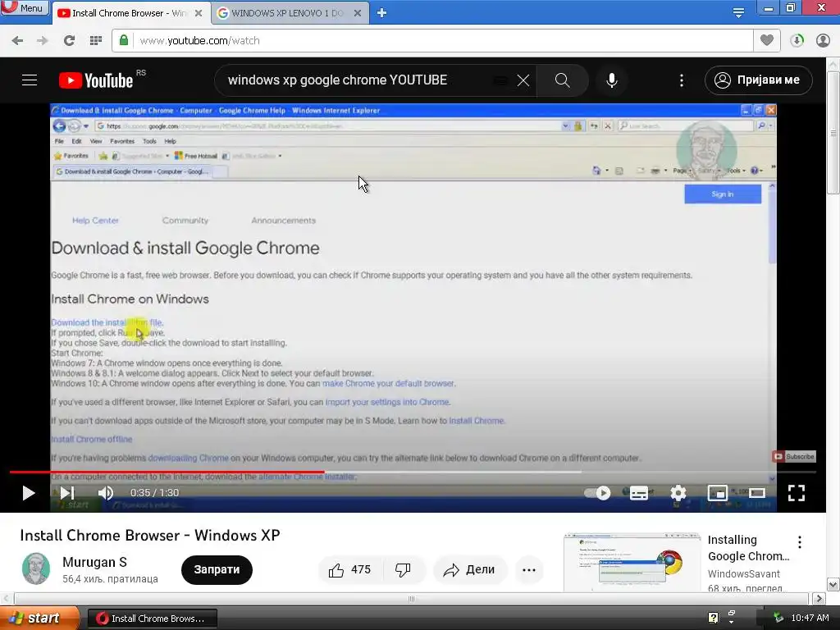Image resolution: width=840 pixels, height=630 pixels.
Task: Go back to previous page
Action: tap(17, 41)
